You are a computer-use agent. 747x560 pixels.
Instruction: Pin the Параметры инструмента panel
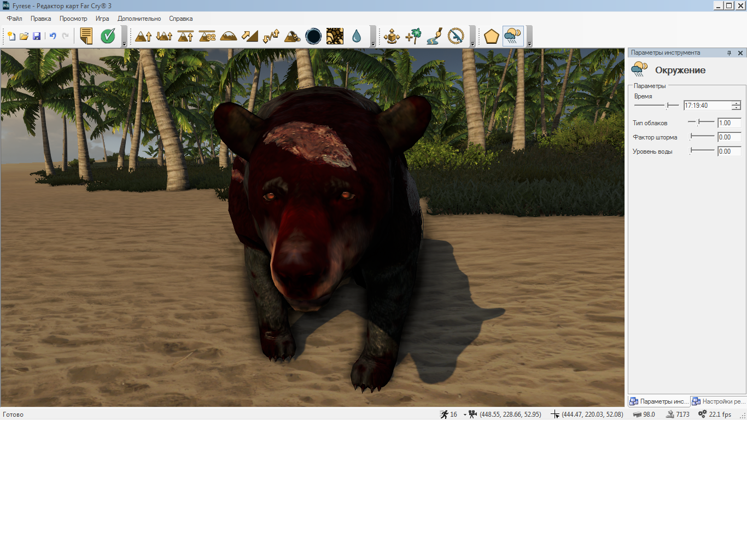click(x=729, y=53)
